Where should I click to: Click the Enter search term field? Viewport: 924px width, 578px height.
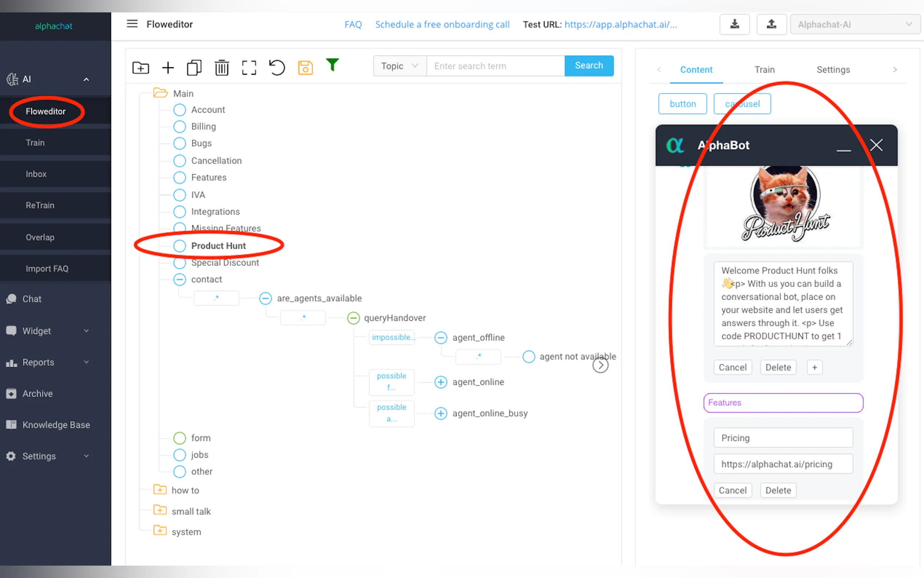tap(495, 66)
